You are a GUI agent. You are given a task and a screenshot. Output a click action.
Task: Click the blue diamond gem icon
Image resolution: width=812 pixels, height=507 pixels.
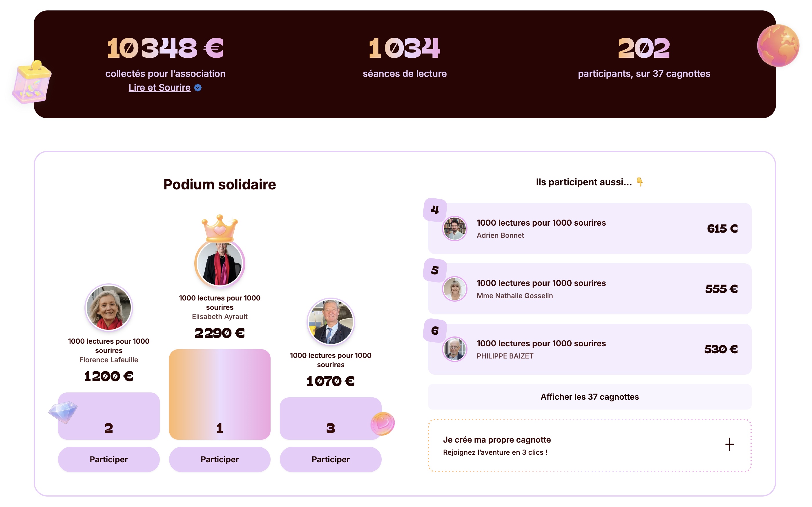click(63, 412)
